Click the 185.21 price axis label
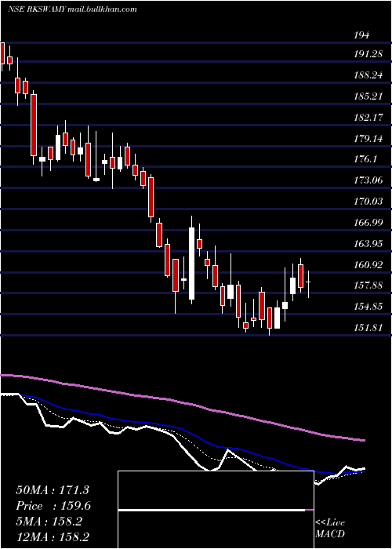The width and height of the screenshot is (392, 549). [368, 96]
